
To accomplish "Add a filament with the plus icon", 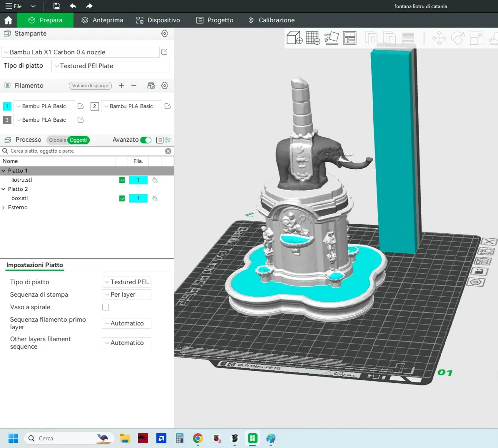I will pyautogui.click(x=121, y=86).
